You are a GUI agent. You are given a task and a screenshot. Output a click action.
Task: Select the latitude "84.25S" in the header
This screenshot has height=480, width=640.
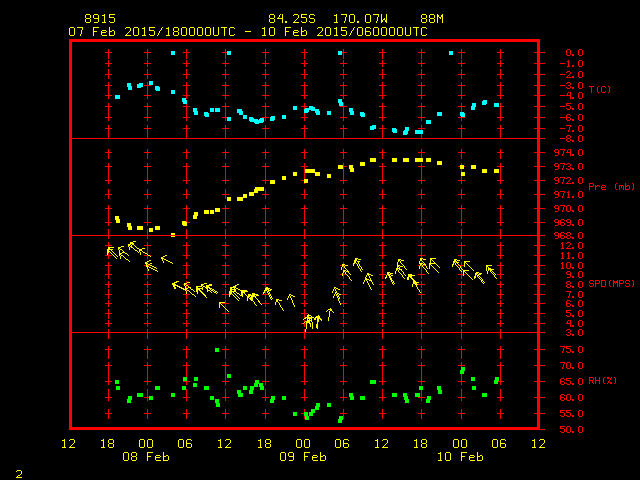click(292, 19)
